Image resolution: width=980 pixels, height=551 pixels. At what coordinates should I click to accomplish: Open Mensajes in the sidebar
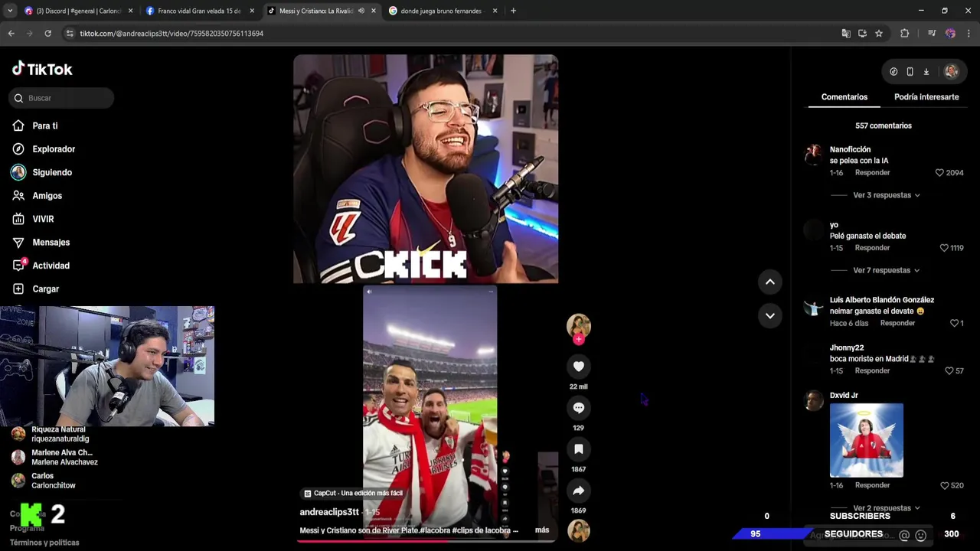point(51,243)
